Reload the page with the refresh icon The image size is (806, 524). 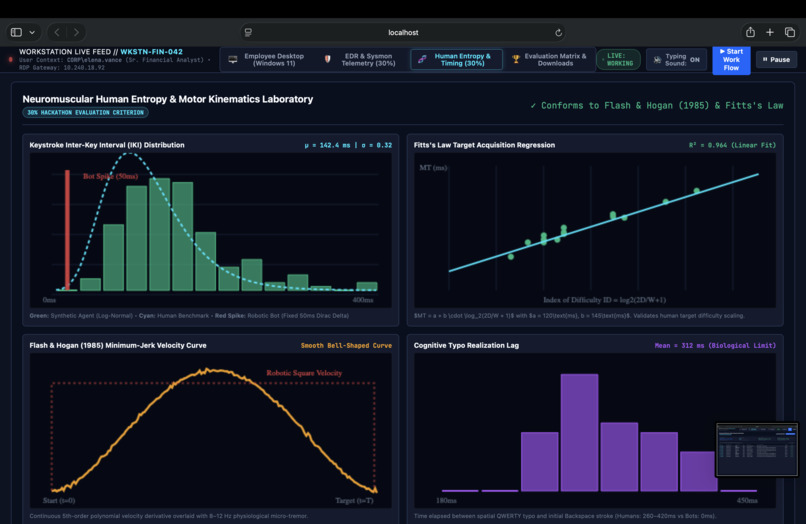click(558, 32)
